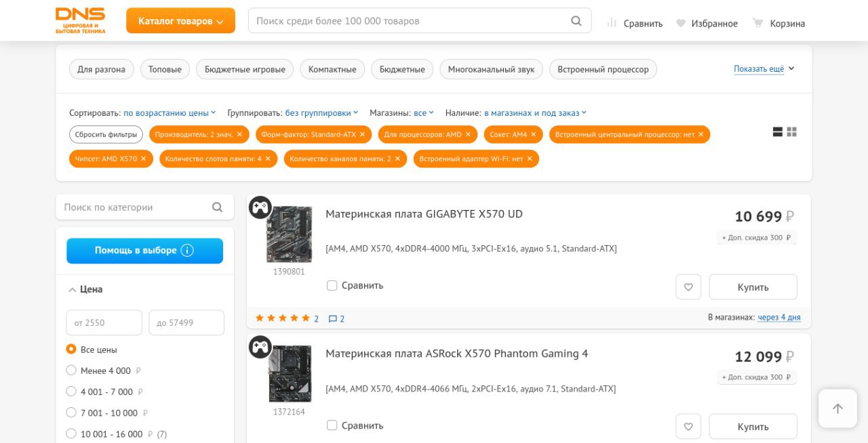Open GIGABYTE X570 UD product thumbnail

click(289, 234)
